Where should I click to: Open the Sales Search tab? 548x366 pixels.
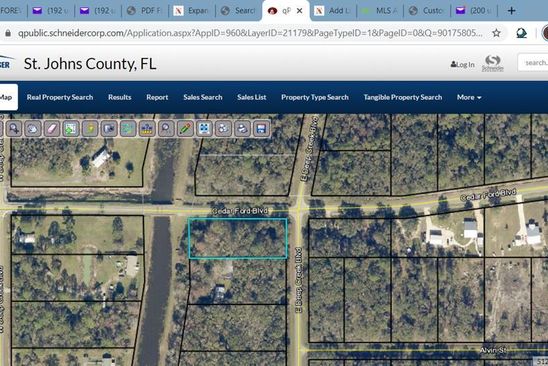pyautogui.click(x=203, y=97)
